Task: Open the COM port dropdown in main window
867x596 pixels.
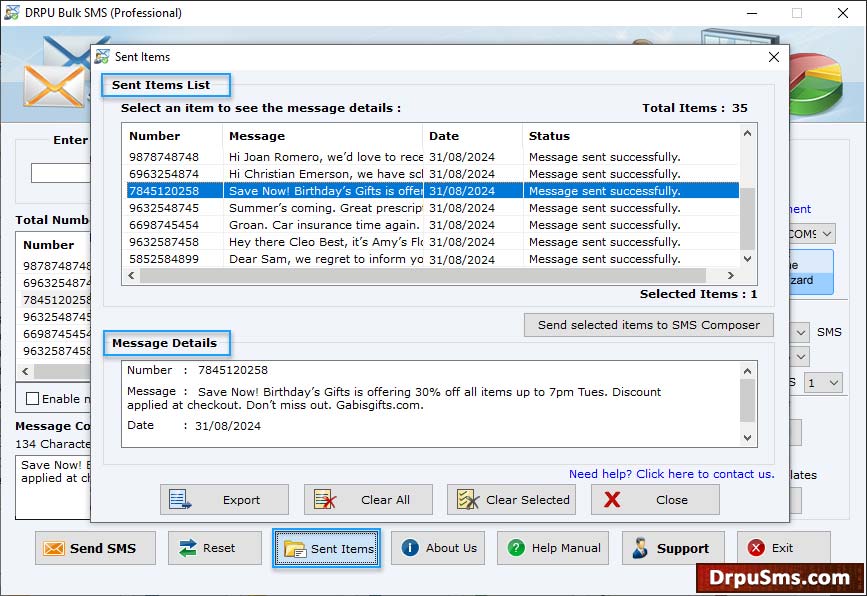Action: tap(826, 234)
